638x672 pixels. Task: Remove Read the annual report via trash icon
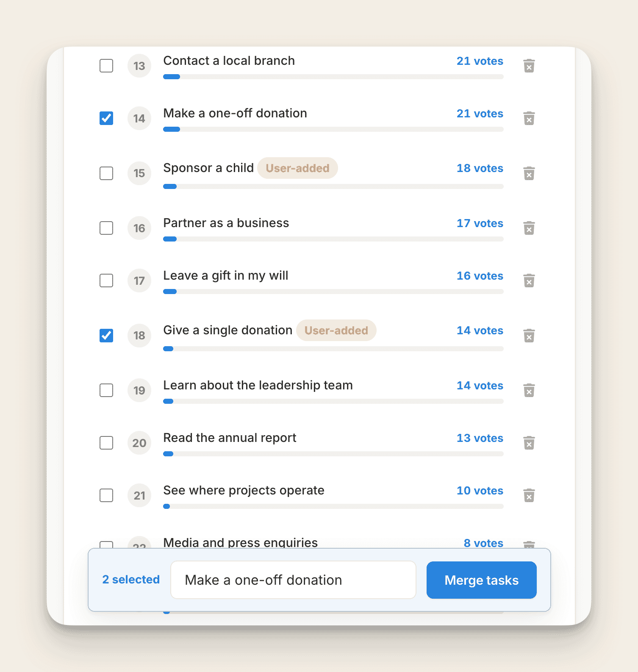click(529, 443)
